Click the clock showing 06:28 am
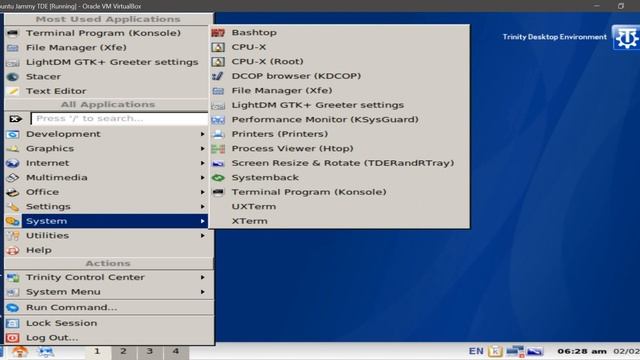 [582, 351]
